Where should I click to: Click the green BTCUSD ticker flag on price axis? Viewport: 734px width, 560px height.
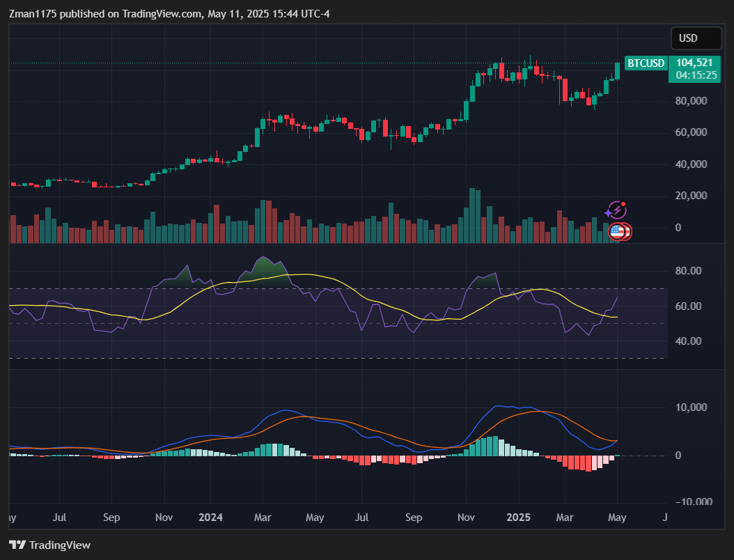coord(646,63)
